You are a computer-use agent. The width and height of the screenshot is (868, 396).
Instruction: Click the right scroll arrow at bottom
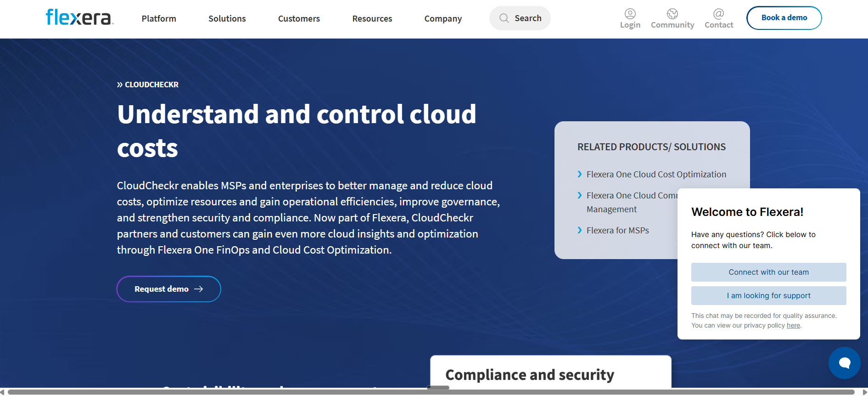point(864,392)
